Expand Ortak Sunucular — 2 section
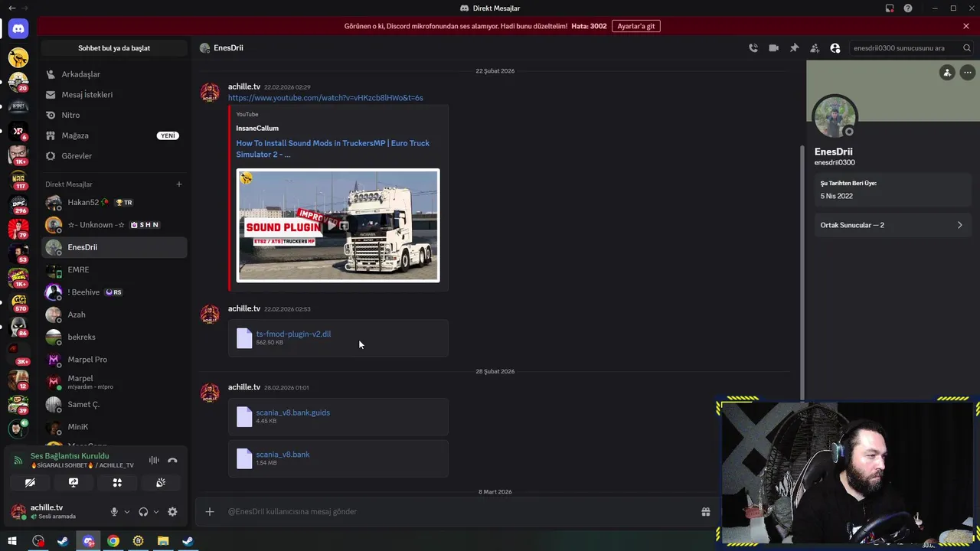Screen dimensions: 980x551 (x=892, y=225)
